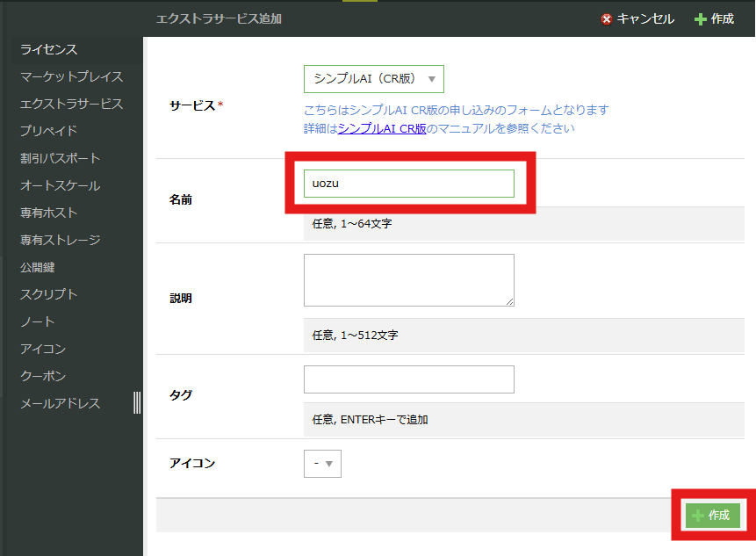Open マーケットプレイス in the sidebar
This screenshot has height=556, width=756.
72,76
